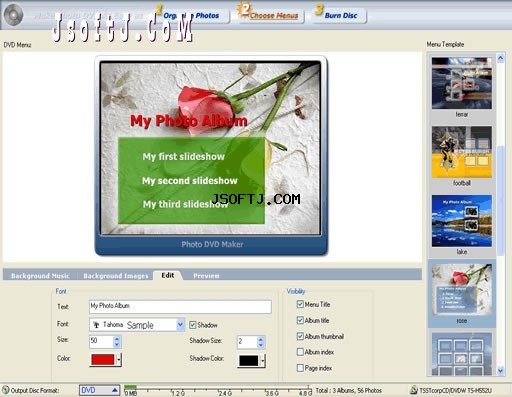
Task: Choose the rose menu template
Action: tap(462, 289)
